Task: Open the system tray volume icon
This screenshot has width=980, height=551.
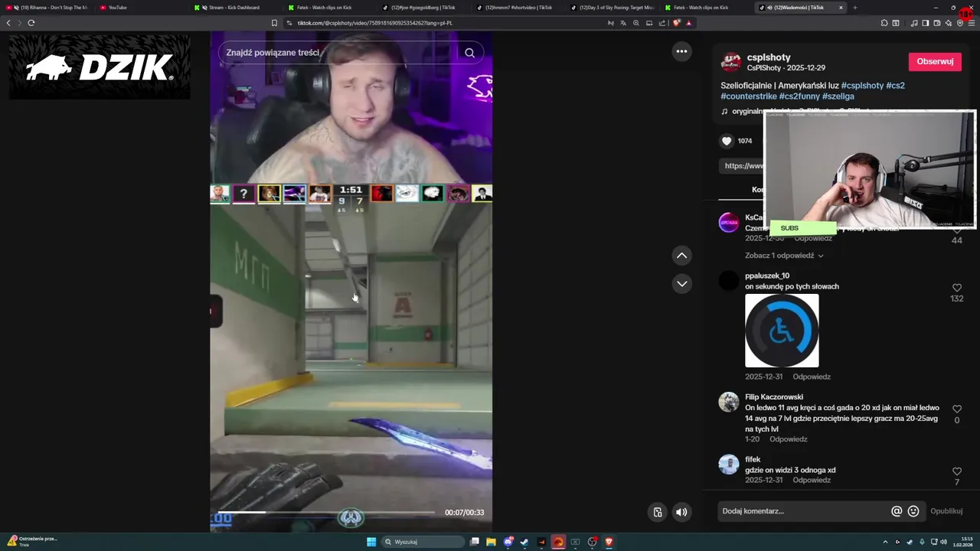Action: 943,542
